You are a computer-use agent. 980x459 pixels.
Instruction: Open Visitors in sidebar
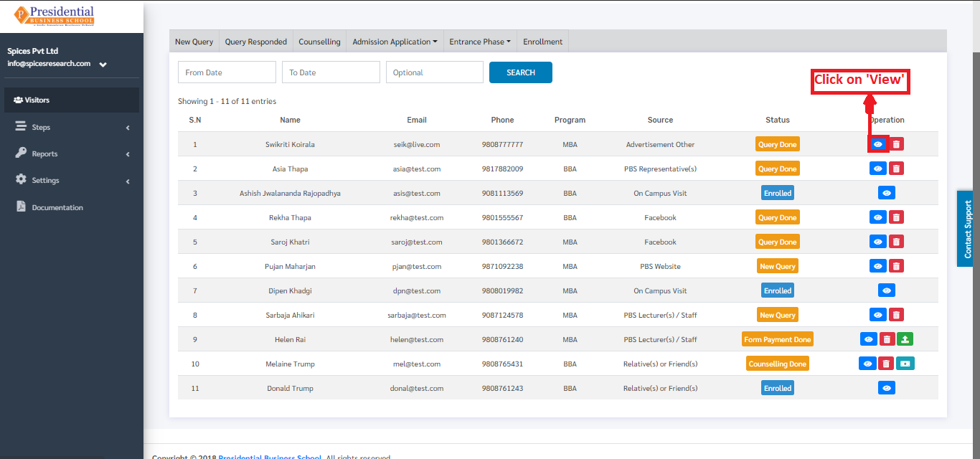[x=72, y=100]
